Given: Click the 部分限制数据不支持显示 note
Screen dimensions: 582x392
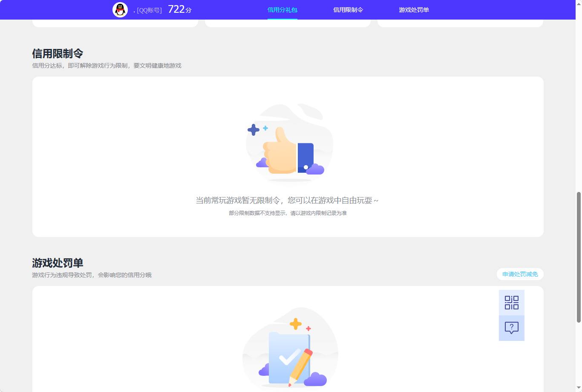Looking at the screenshot, I should (x=288, y=213).
